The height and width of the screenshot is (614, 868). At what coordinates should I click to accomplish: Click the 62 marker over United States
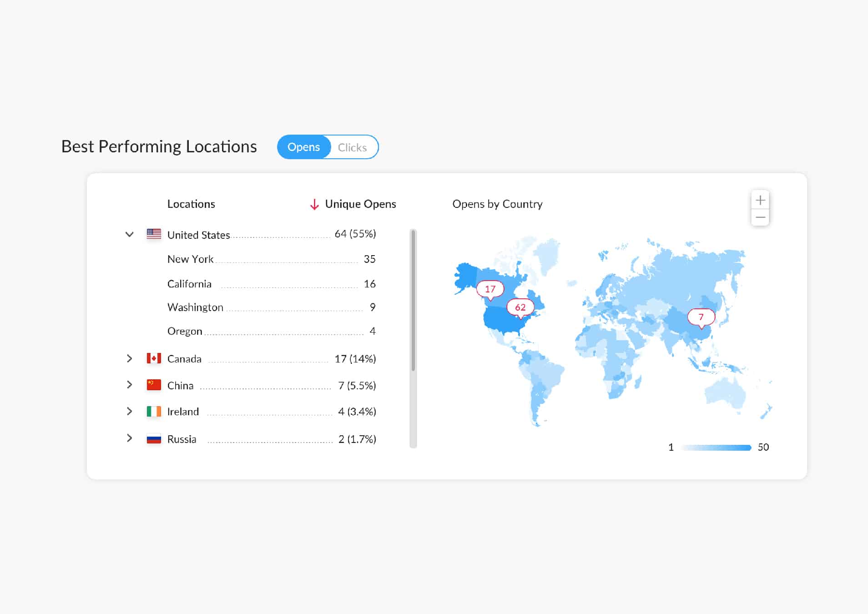point(520,307)
